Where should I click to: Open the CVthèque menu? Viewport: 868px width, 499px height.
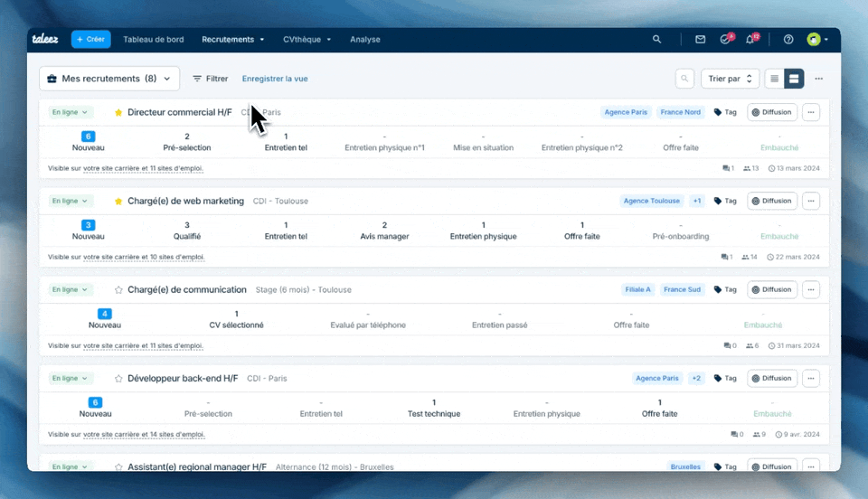point(307,39)
